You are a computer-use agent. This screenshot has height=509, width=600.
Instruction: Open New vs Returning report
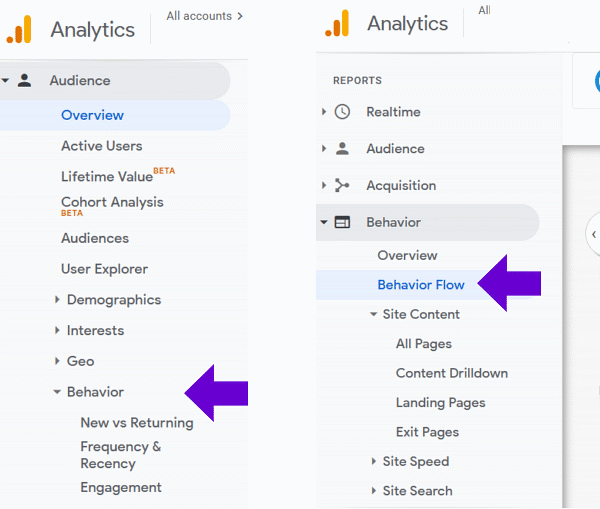(x=137, y=423)
